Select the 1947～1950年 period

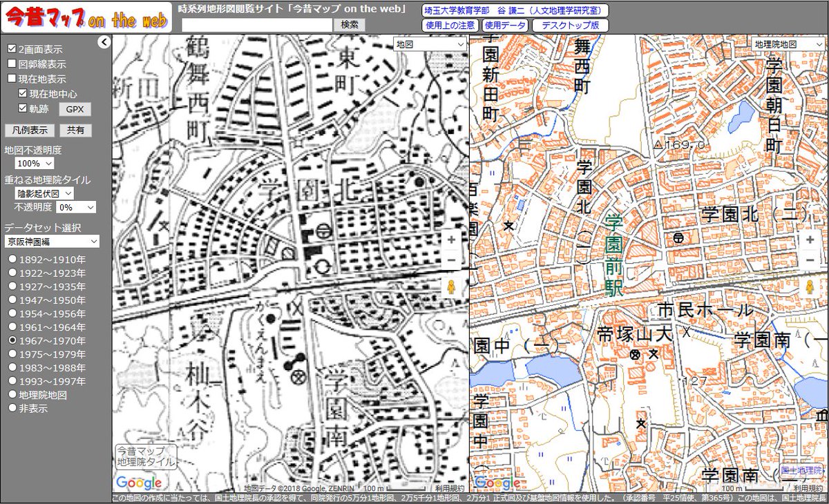(12, 300)
